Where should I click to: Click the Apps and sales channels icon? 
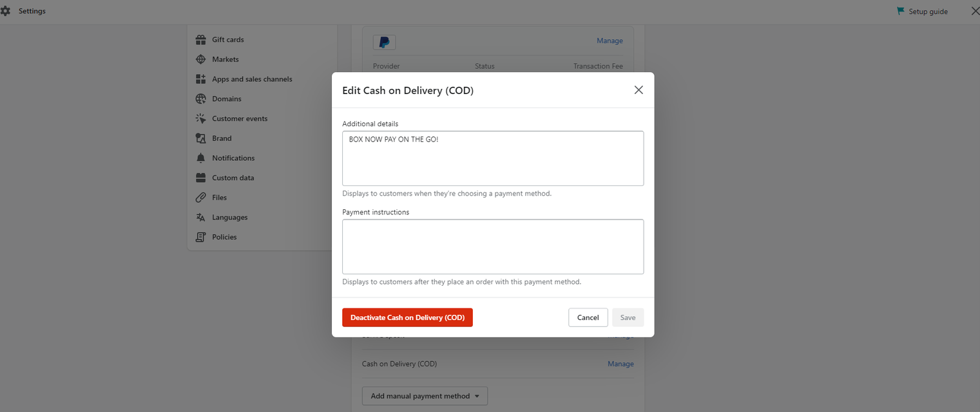200,79
